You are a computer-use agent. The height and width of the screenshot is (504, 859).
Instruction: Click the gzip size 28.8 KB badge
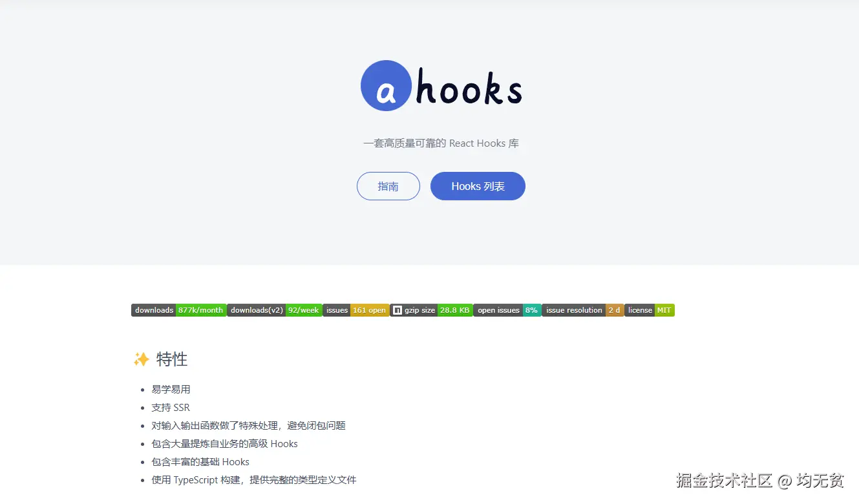tap(431, 310)
